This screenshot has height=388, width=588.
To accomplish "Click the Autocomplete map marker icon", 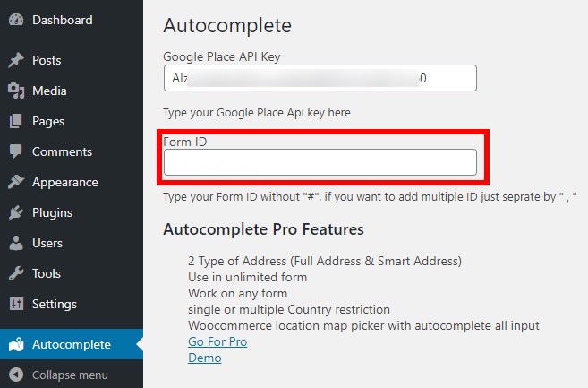I will pos(16,344).
